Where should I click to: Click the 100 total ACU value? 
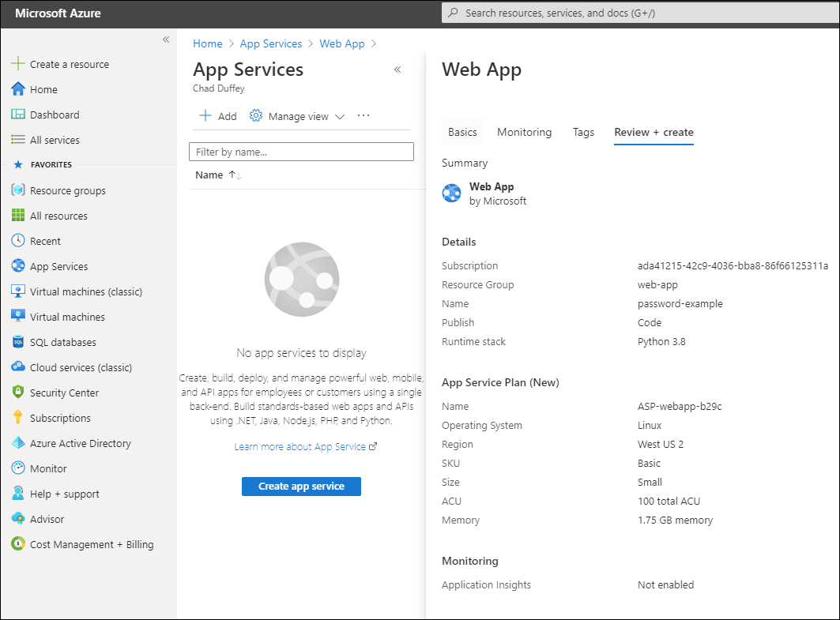point(669,502)
